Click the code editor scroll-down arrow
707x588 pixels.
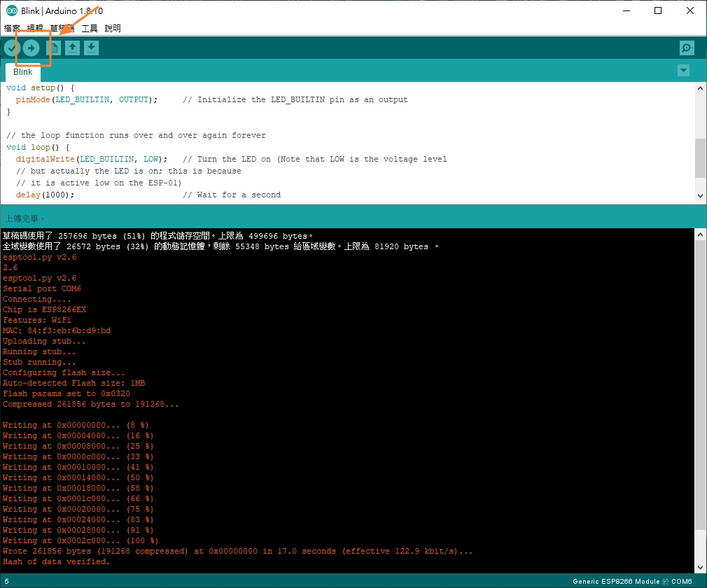700,196
